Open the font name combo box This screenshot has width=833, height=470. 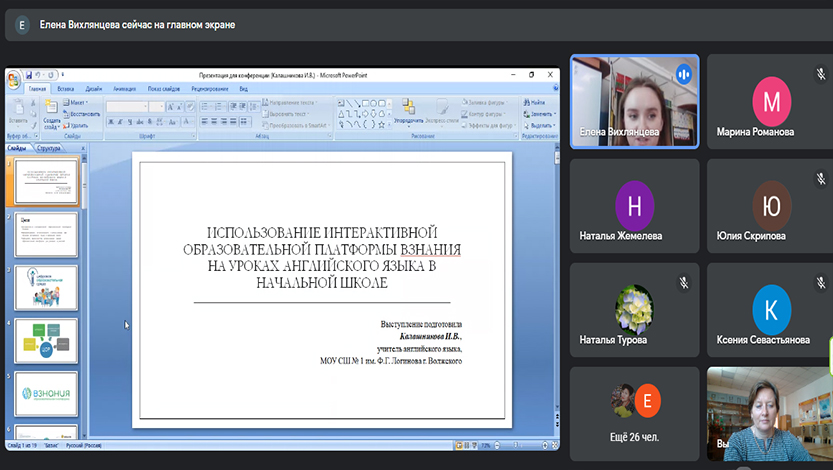127,106
